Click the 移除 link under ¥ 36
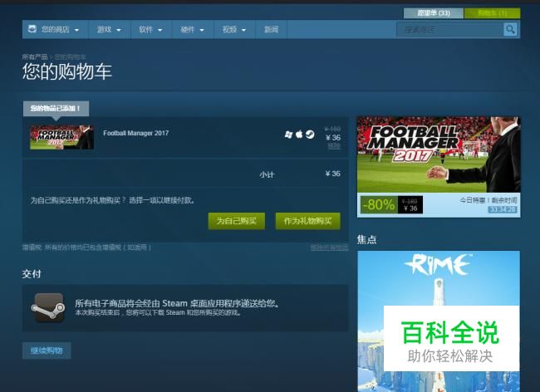The width and height of the screenshot is (540, 392). tap(334, 145)
